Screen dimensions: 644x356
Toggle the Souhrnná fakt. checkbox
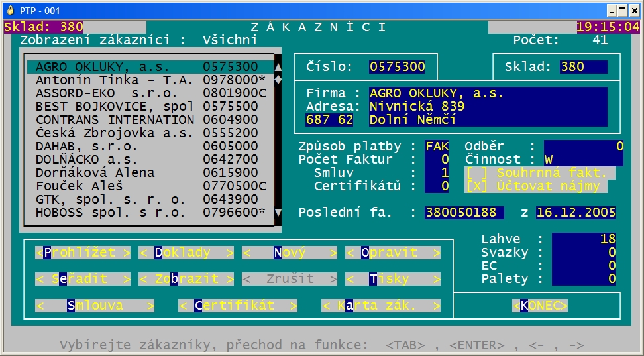475,173
